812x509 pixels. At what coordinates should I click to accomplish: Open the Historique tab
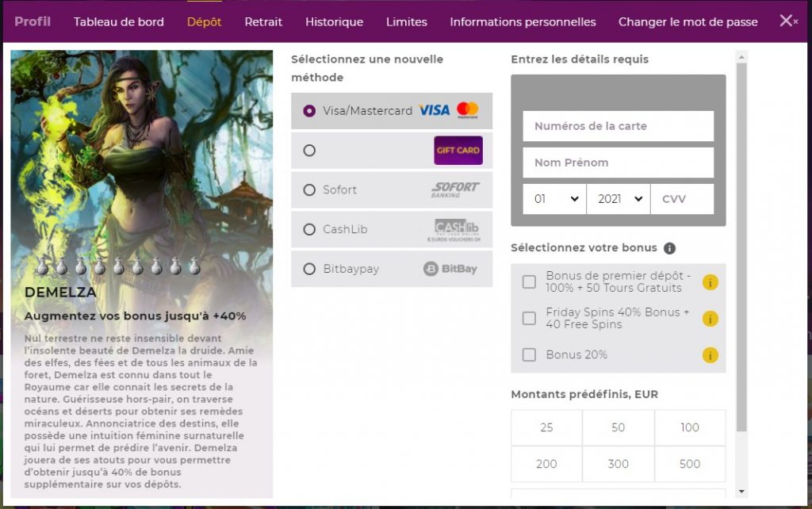click(x=334, y=22)
